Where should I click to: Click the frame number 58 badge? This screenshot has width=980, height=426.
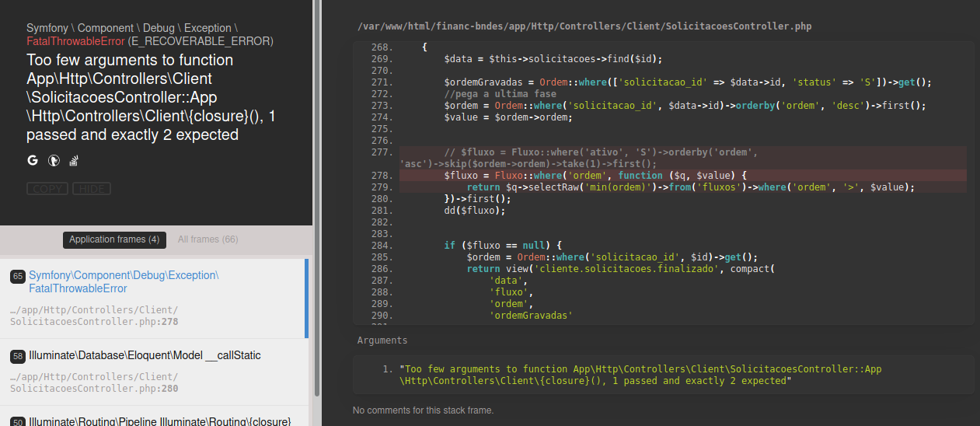tap(18, 356)
